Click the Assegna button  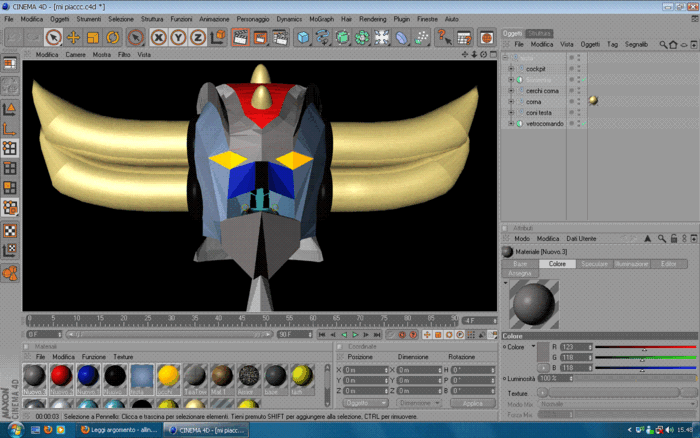tap(520, 273)
